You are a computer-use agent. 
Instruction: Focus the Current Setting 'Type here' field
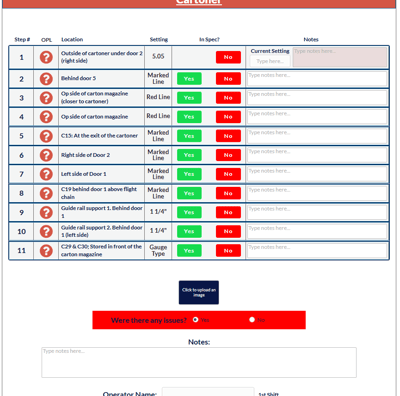270,61
